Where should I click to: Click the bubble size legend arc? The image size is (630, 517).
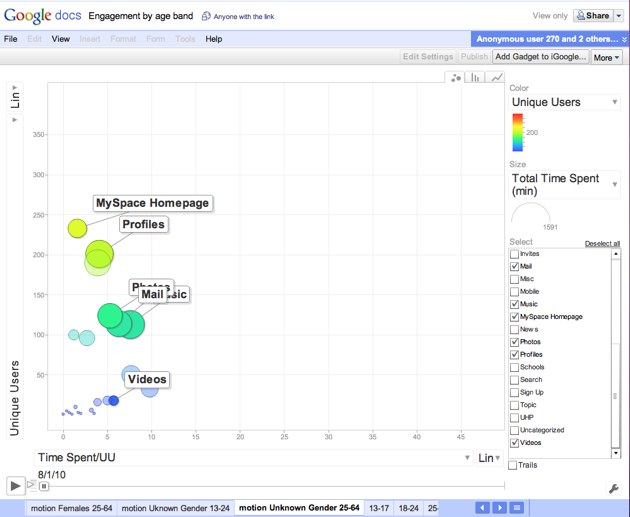(x=530, y=213)
